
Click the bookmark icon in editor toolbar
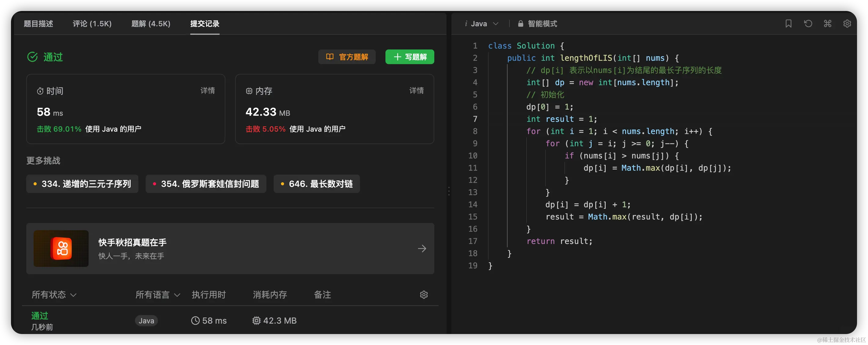coord(788,24)
